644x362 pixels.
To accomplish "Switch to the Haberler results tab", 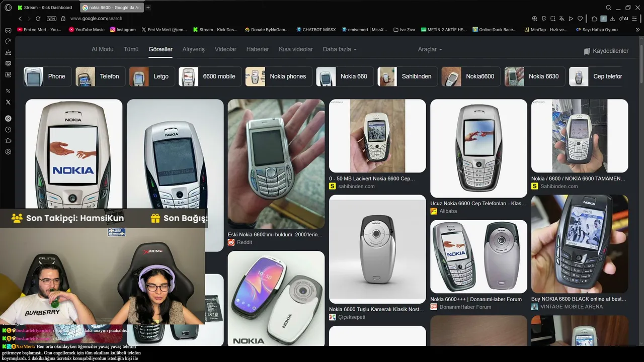I will point(258,49).
